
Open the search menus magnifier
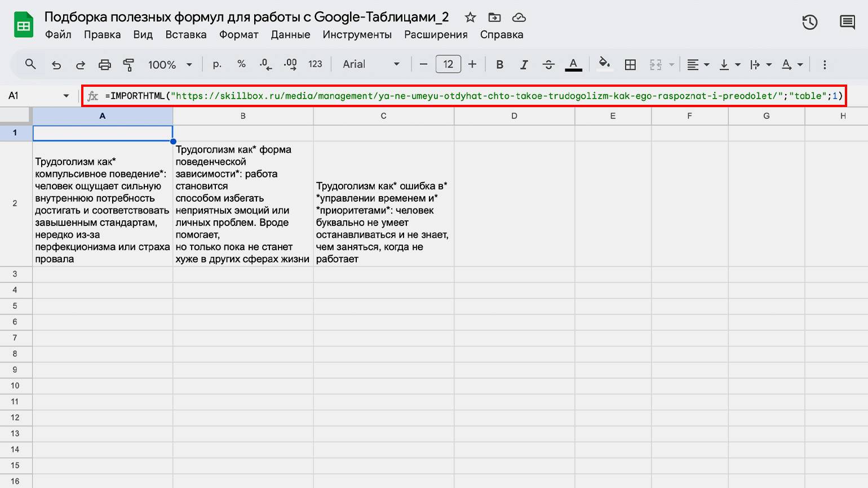[30, 64]
